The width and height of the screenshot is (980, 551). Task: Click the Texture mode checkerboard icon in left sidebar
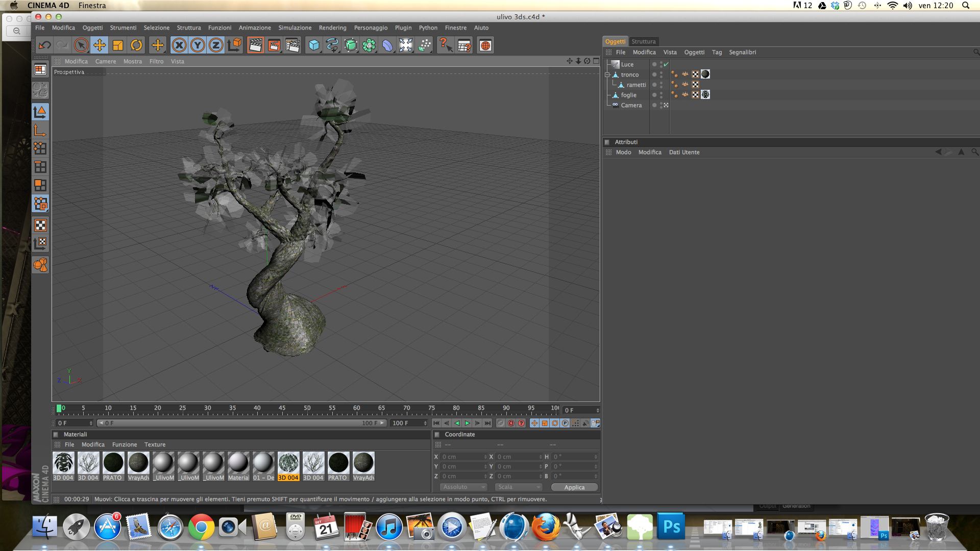[x=40, y=225]
